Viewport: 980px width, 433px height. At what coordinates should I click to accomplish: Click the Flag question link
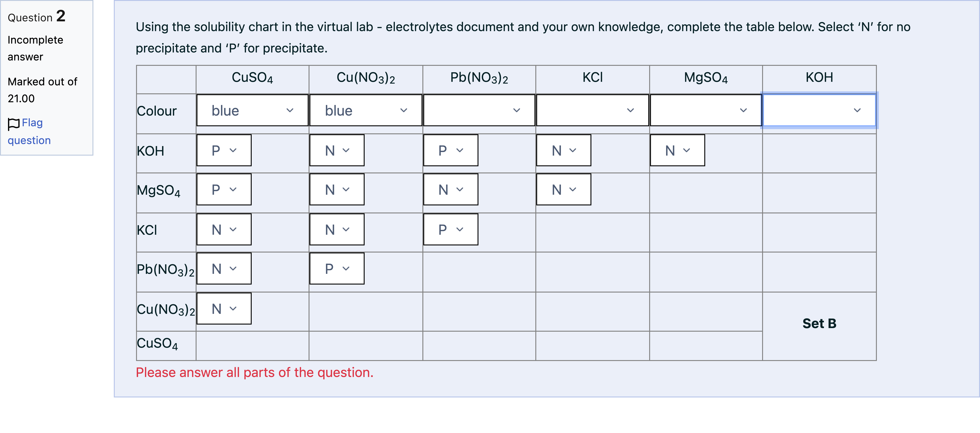pyautogui.click(x=29, y=131)
